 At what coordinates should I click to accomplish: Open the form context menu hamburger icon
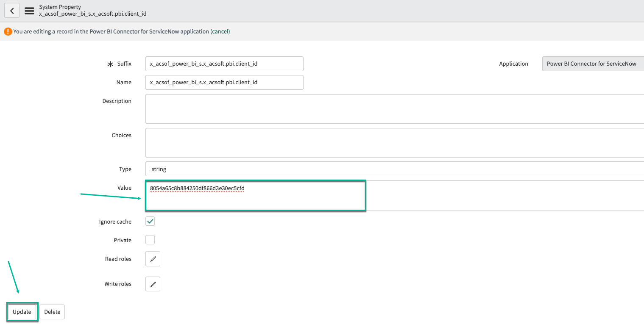pyautogui.click(x=29, y=10)
